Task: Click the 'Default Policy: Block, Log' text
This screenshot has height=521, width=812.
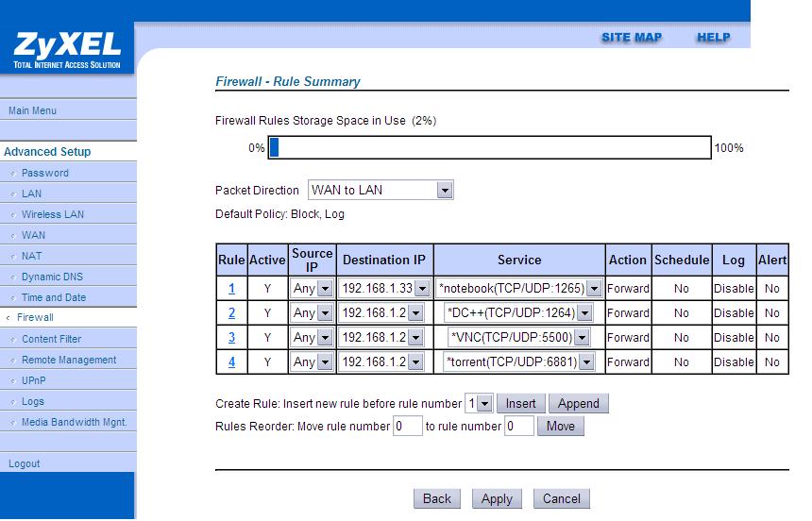Action: click(279, 214)
